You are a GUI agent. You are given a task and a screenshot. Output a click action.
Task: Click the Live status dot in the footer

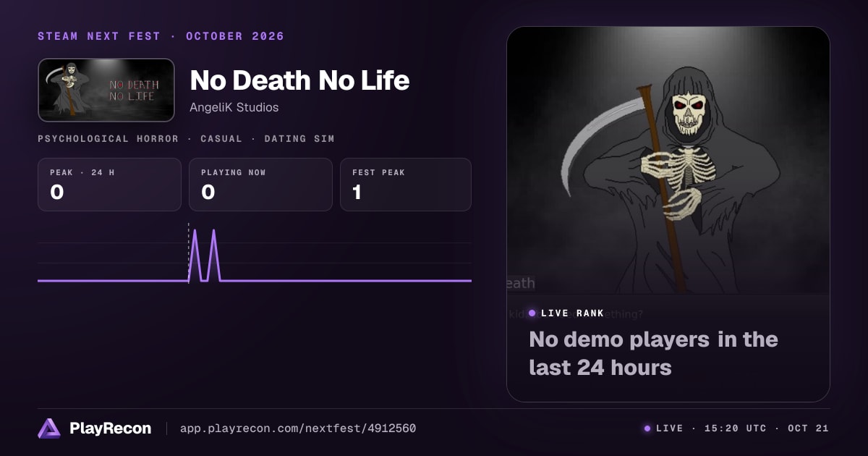click(x=647, y=428)
